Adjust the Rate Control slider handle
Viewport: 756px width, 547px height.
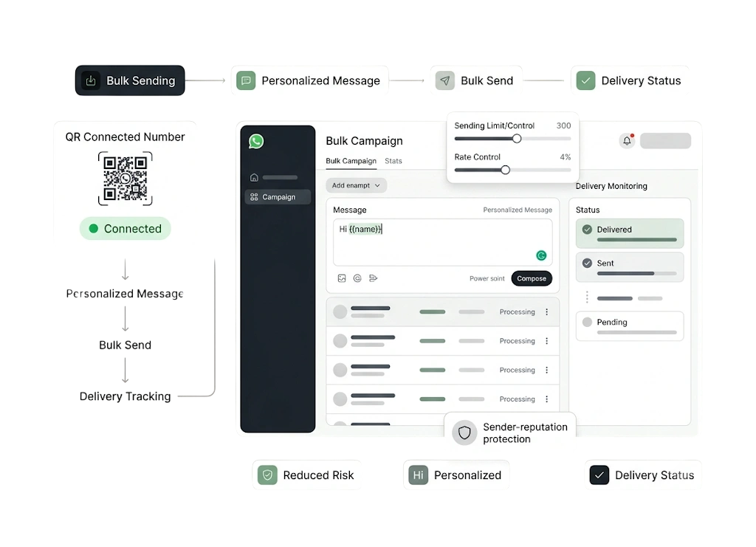pos(505,170)
